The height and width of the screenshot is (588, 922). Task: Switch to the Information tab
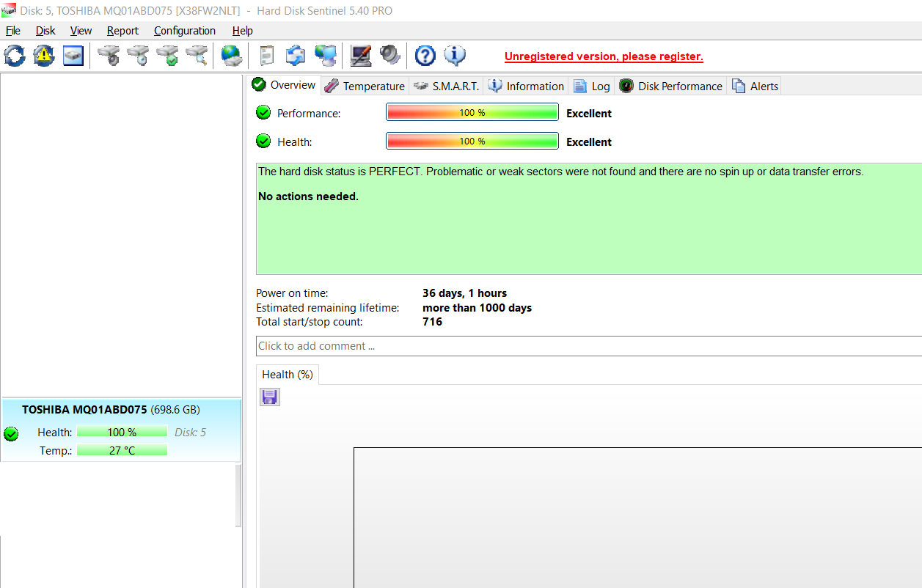pyautogui.click(x=526, y=86)
